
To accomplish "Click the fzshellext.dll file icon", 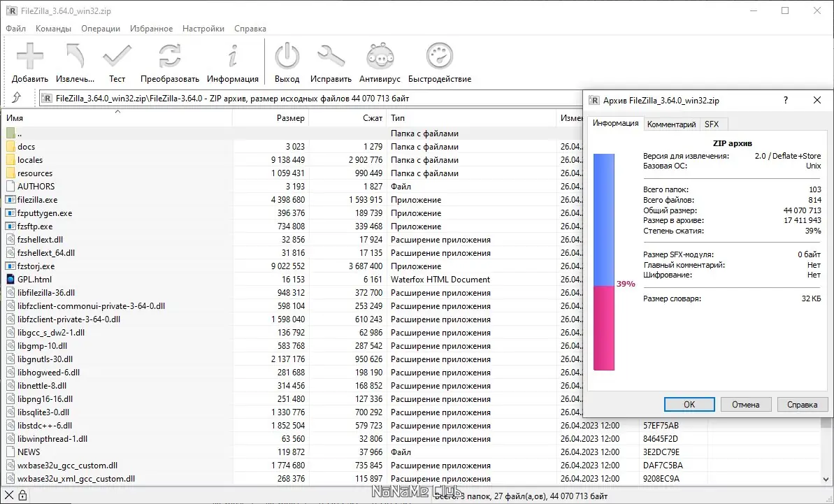I will pyautogui.click(x=10, y=239).
